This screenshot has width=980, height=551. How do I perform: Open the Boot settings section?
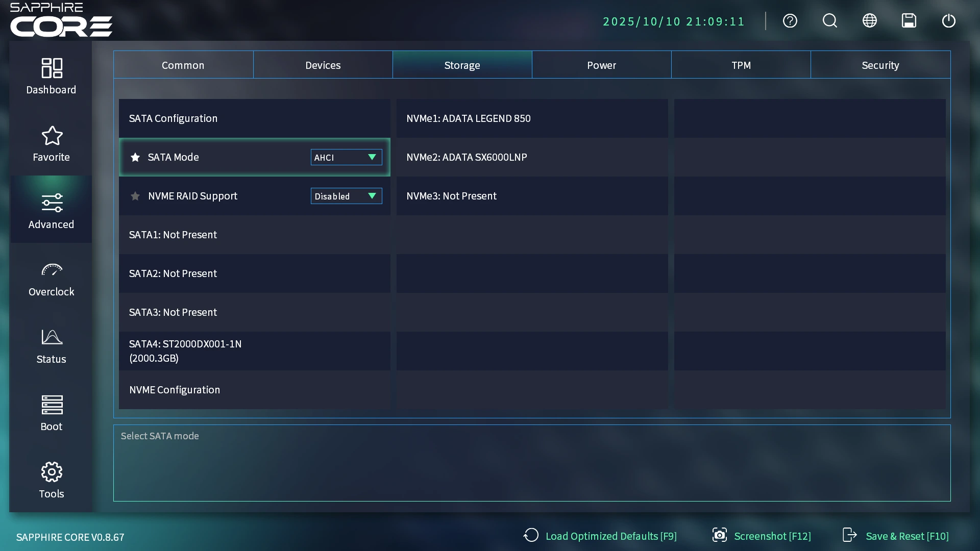click(x=51, y=413)
